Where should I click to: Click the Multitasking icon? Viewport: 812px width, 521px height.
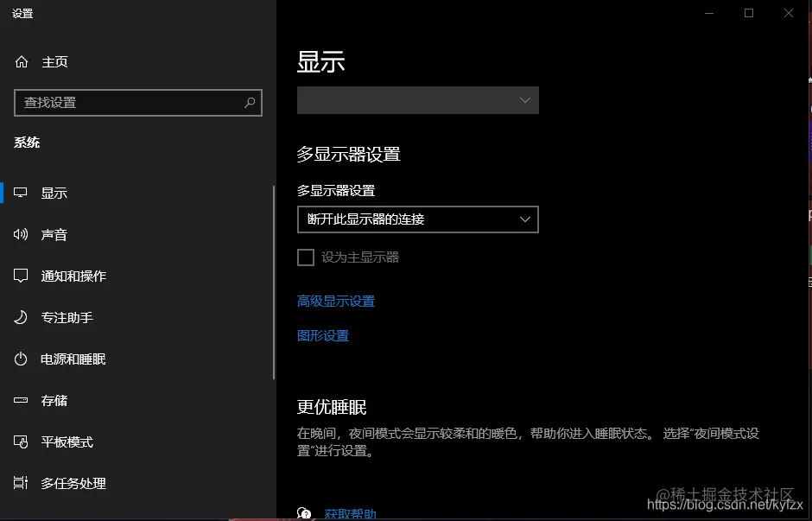coord(21,483)
